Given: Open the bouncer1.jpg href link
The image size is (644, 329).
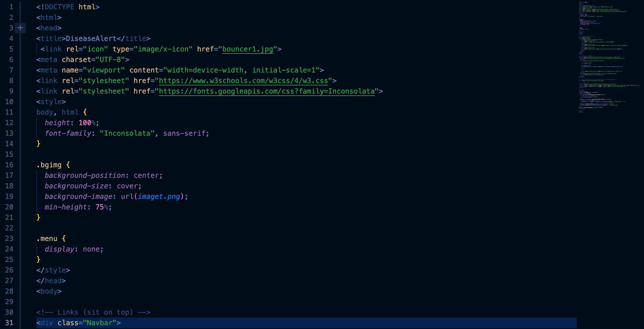Looking at the screenshot, I should pyautogui.click(x=247, y=49).
